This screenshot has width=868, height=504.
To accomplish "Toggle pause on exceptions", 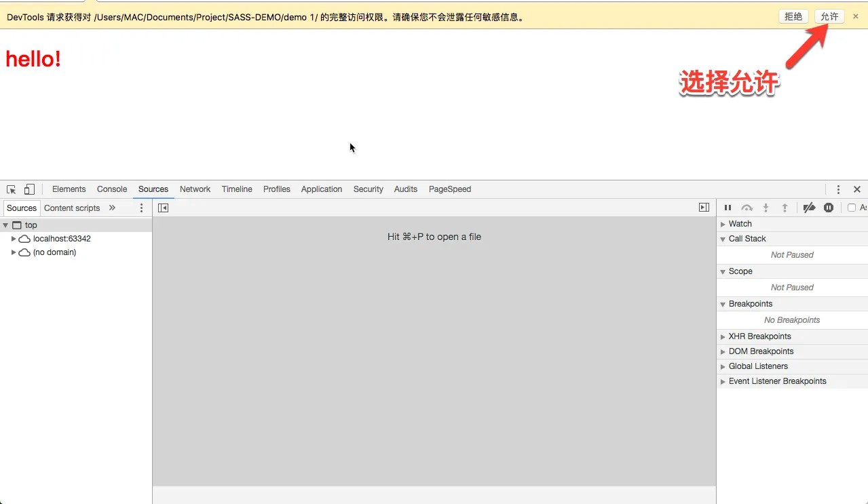I will click(x=829, y=208).
